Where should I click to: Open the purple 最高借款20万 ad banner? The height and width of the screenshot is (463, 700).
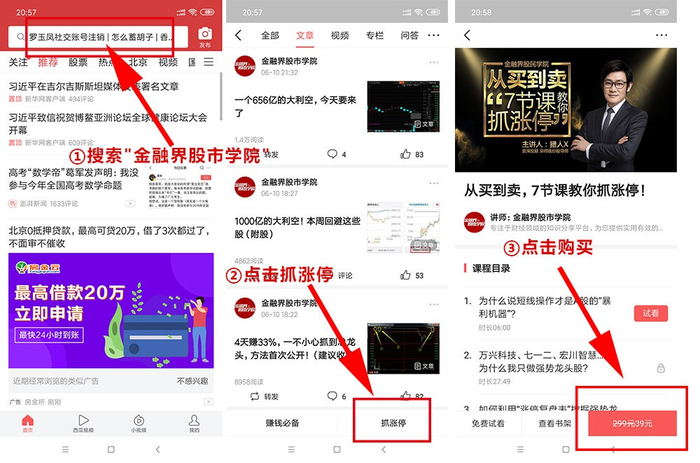pyautogui.click(x=111, y=311)
